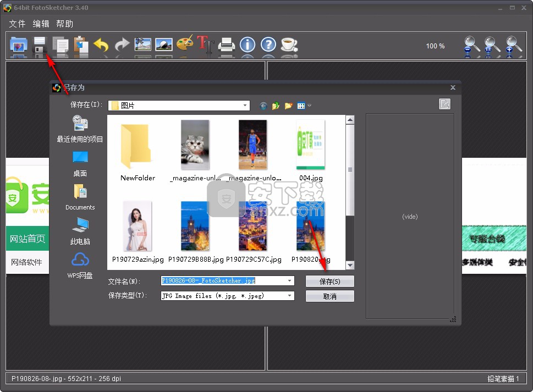Click the status bar file info text
533x392 pixels.
pyautogui.click(x=66, y=378)
